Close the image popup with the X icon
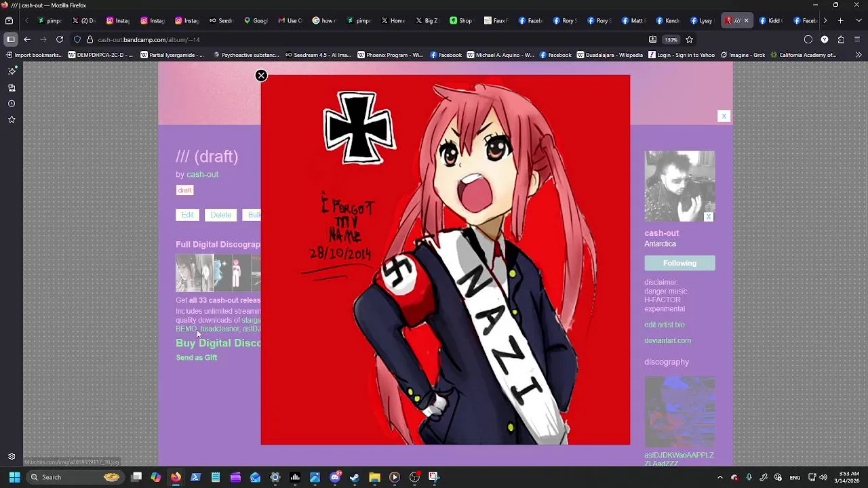 [261, 75]
